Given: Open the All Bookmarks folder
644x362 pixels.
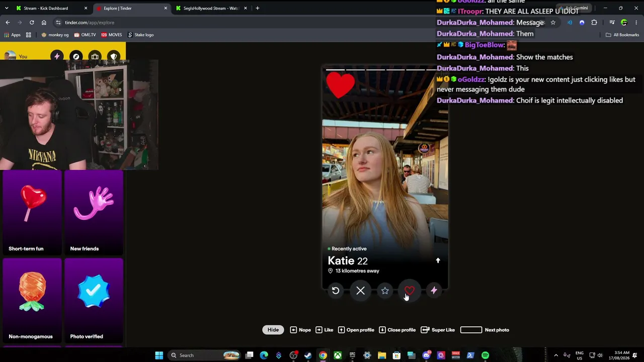Looking at the screenshot, I should (622, 35).
